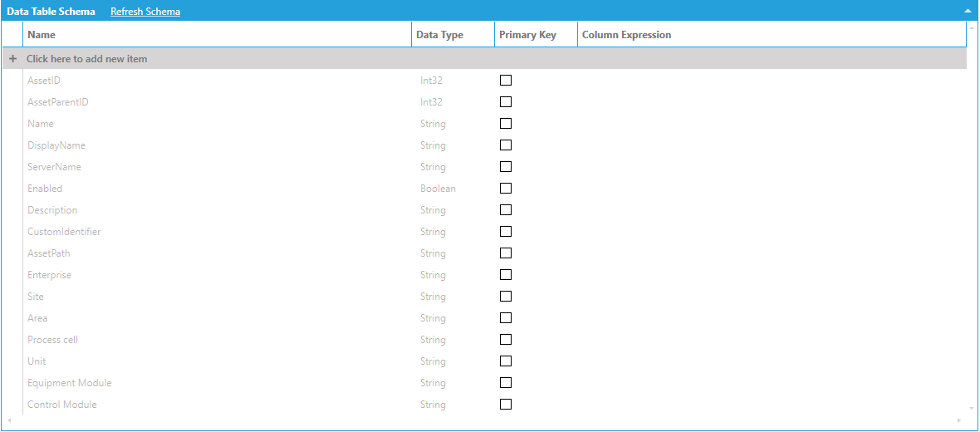This screenshot has width=980, height=432.
Task: Click the right arrow of horizontal scrollbar
Action: point(960,421)
